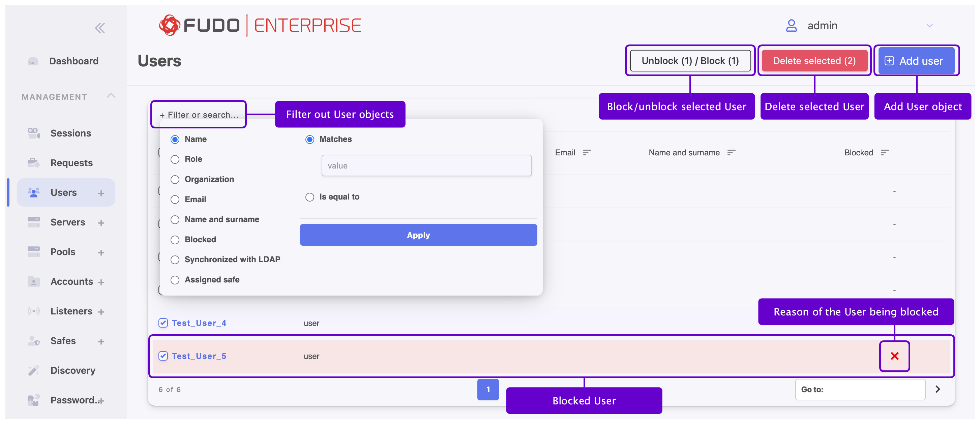Collapse the Management section chevron
Screen dimensions: 980x427
tap(111, 96)
